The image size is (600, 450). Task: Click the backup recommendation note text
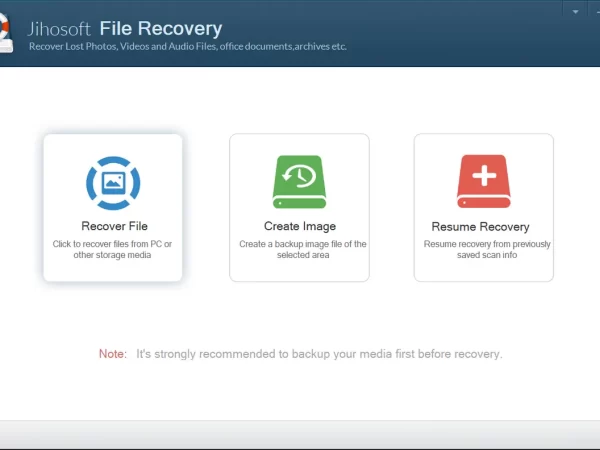click(x=300, y=354)
